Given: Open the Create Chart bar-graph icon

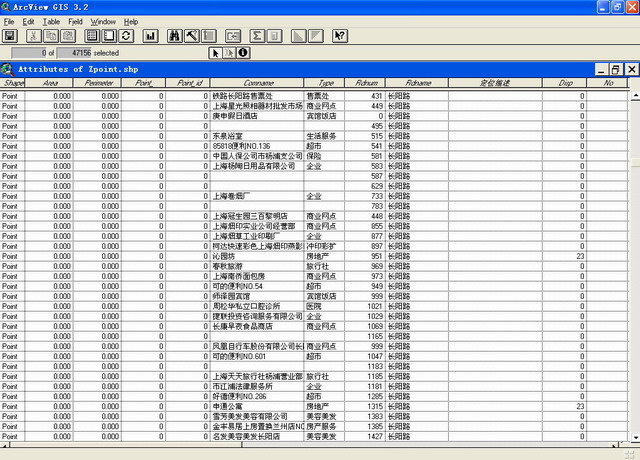Looking at the screenshot, I should (150, 36).
